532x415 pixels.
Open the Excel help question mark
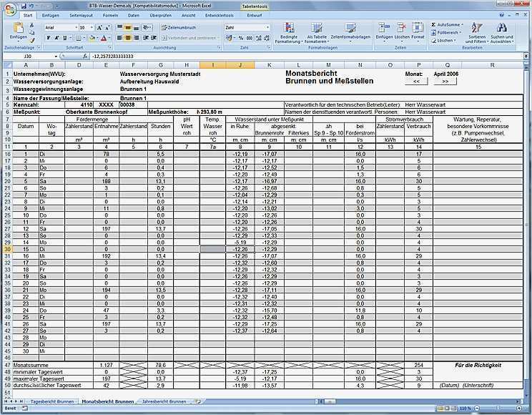click(502, 15)
